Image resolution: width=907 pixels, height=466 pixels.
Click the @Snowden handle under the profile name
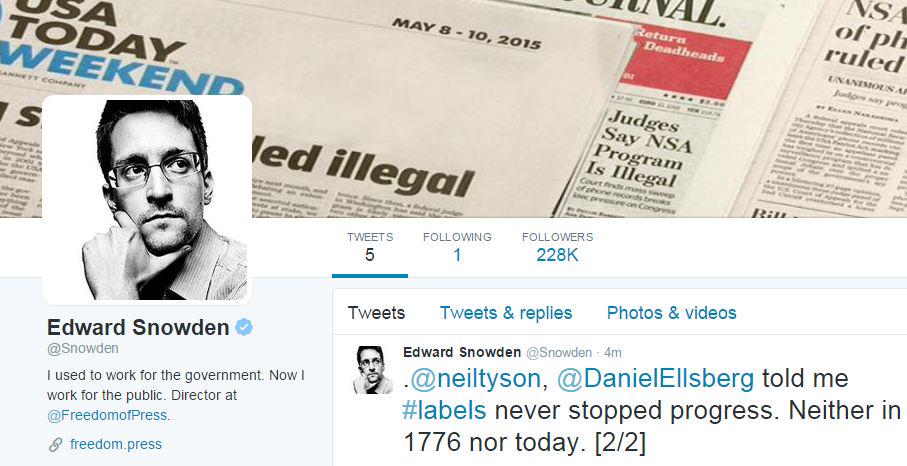83,349
